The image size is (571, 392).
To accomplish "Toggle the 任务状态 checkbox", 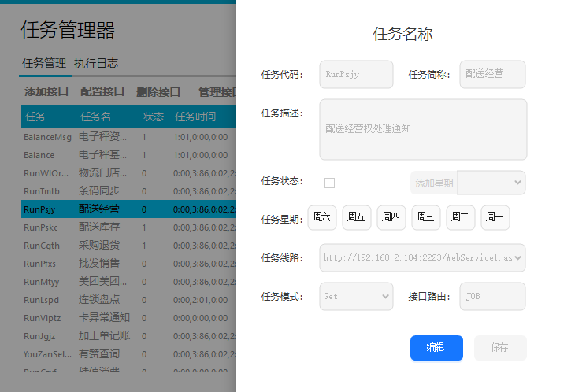I will [329, 183].
